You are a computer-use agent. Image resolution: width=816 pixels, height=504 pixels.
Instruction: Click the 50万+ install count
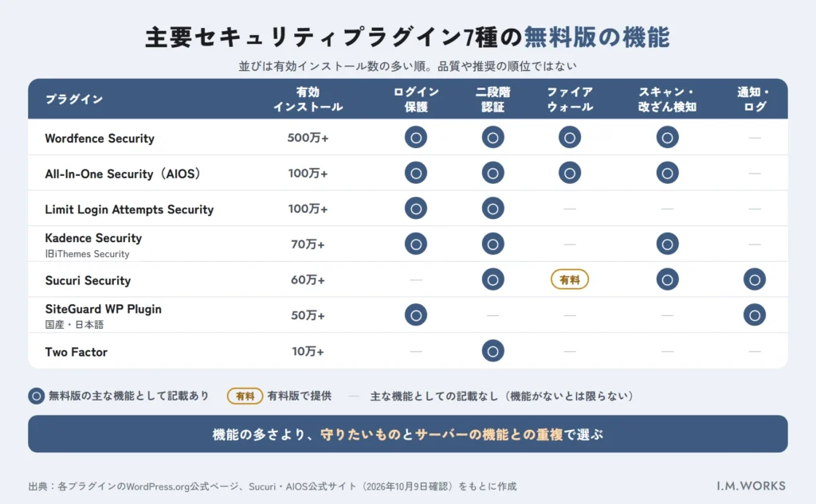[x=308, y=315]
